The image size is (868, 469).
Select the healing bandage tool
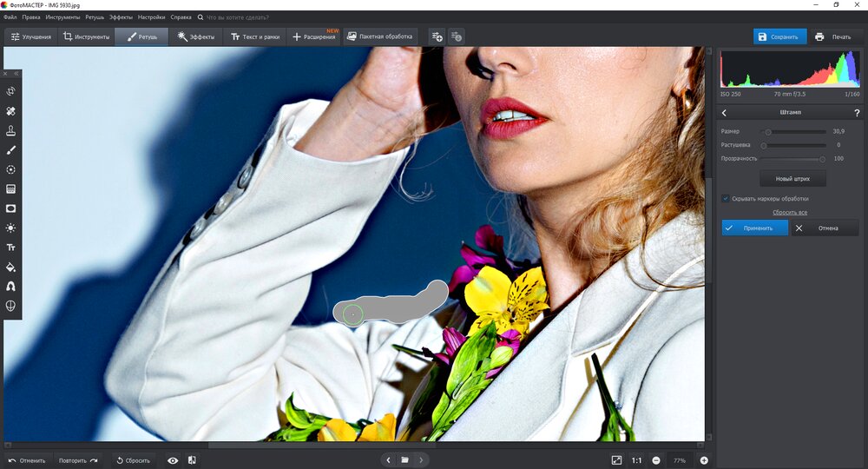coord(11,111)
